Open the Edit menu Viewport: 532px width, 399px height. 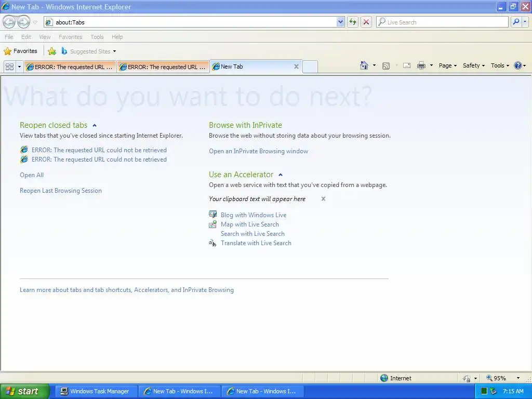(26, 37)
